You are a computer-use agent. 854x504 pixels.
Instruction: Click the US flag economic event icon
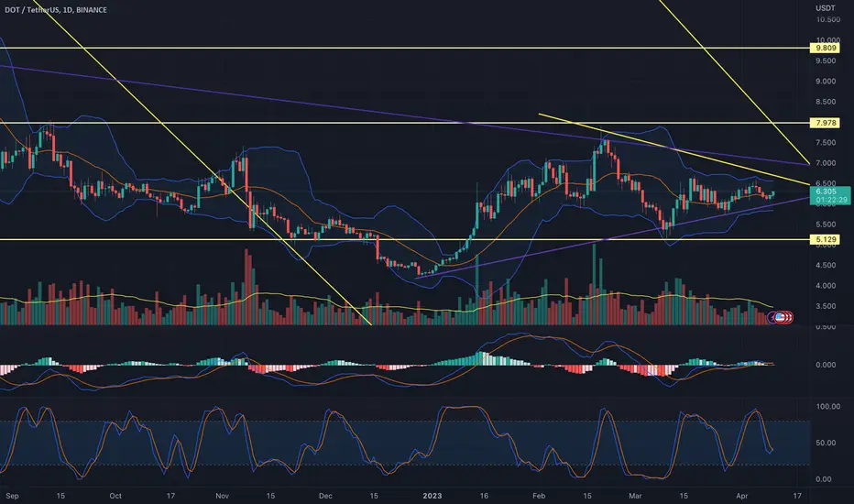(780, 316)
